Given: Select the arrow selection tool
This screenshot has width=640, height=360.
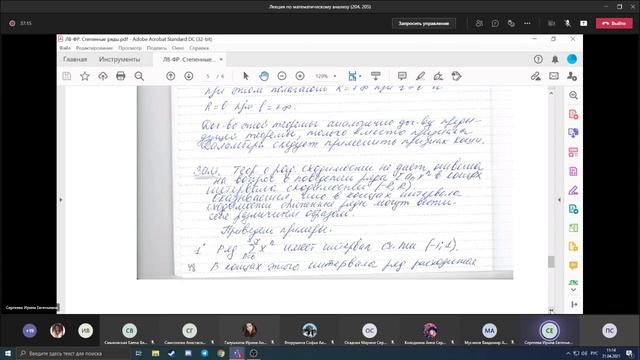Looking at the screenshot, I should 245,76.
